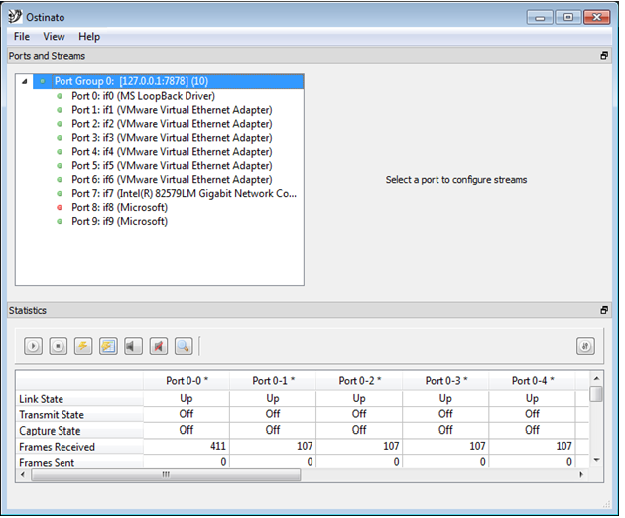Click Link State Up cell for Port 0-2
This screenshot has height=518, width=625.
[x=359, y=398]
